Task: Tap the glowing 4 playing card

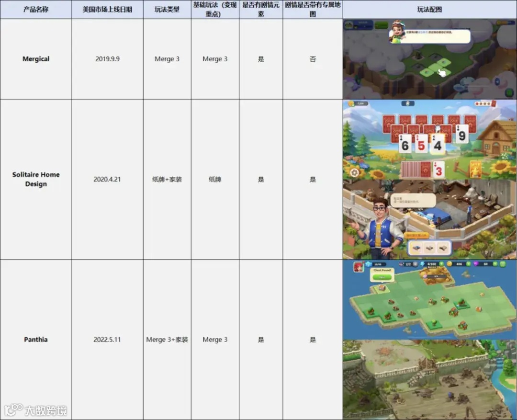Action: click(438, 144)
